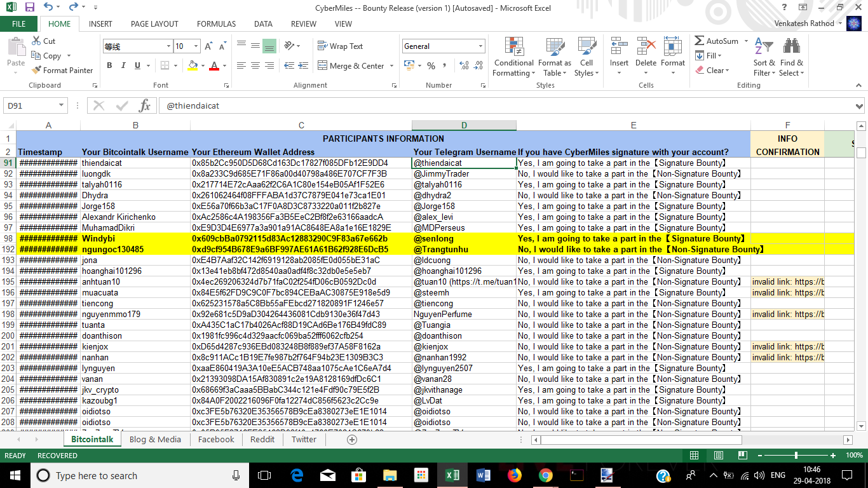Image resolution: width=868 pixels, height=488 pixels.
Task: Open the Reddit sheet tab
Action: [x=262, y=439]
